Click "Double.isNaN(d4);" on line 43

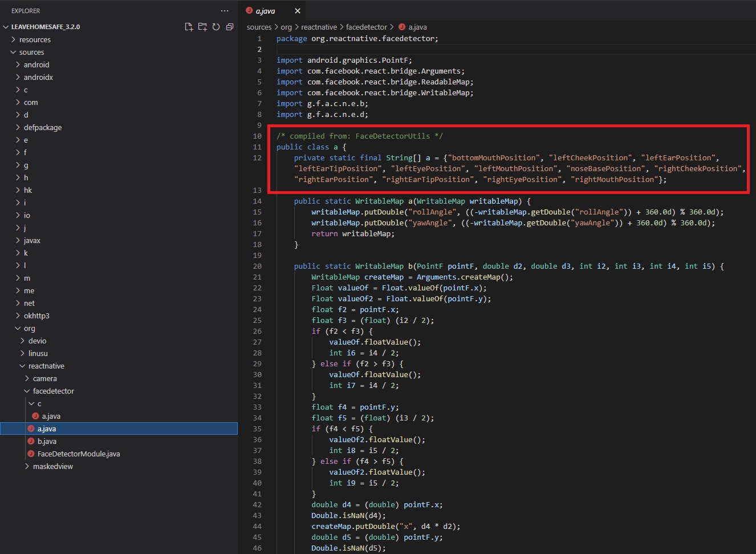(x=348, y=515)
